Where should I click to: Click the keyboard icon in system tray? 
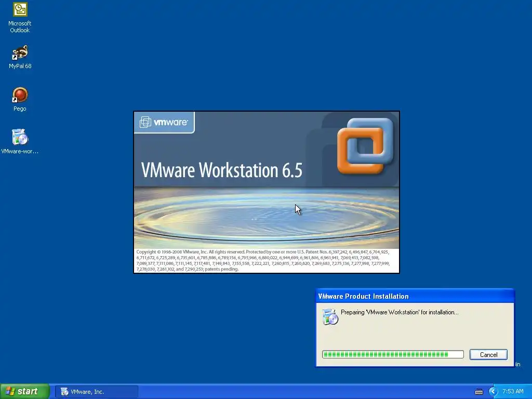click(x=478, y=392)
